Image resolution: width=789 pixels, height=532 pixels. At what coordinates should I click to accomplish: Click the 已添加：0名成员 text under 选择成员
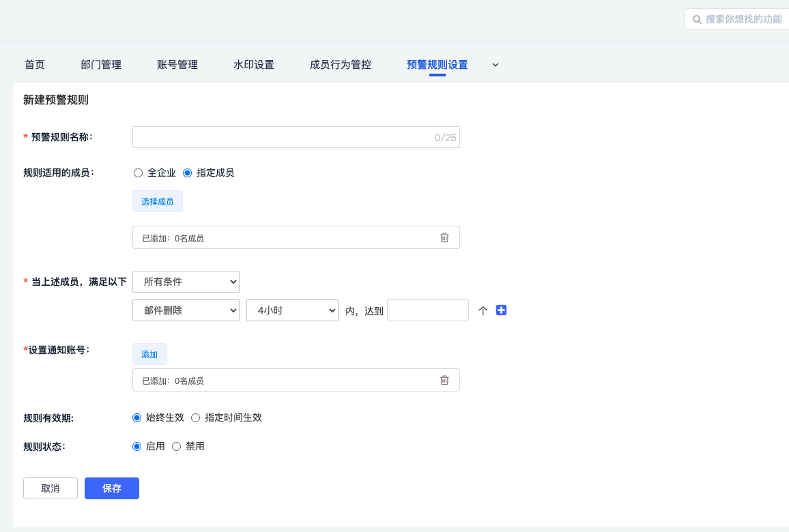point(173,238)
